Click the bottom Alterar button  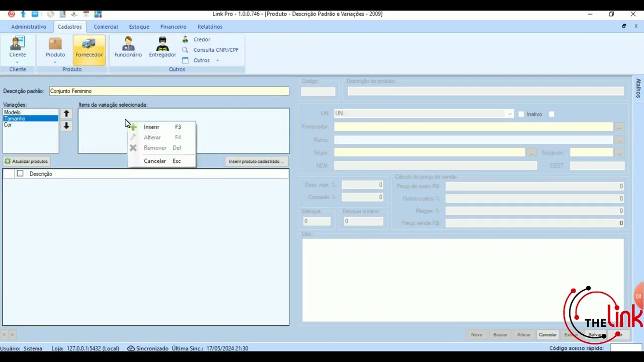pos(524,334)
